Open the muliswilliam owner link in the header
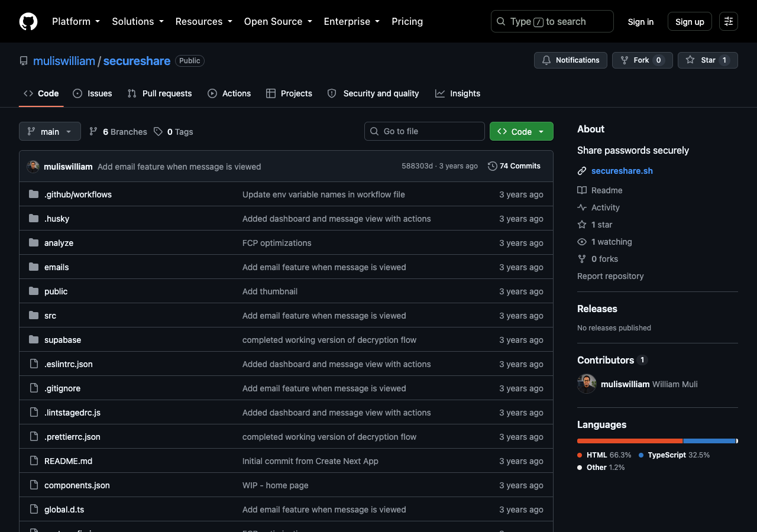757x532 pixels. click(x=64, y=61)
